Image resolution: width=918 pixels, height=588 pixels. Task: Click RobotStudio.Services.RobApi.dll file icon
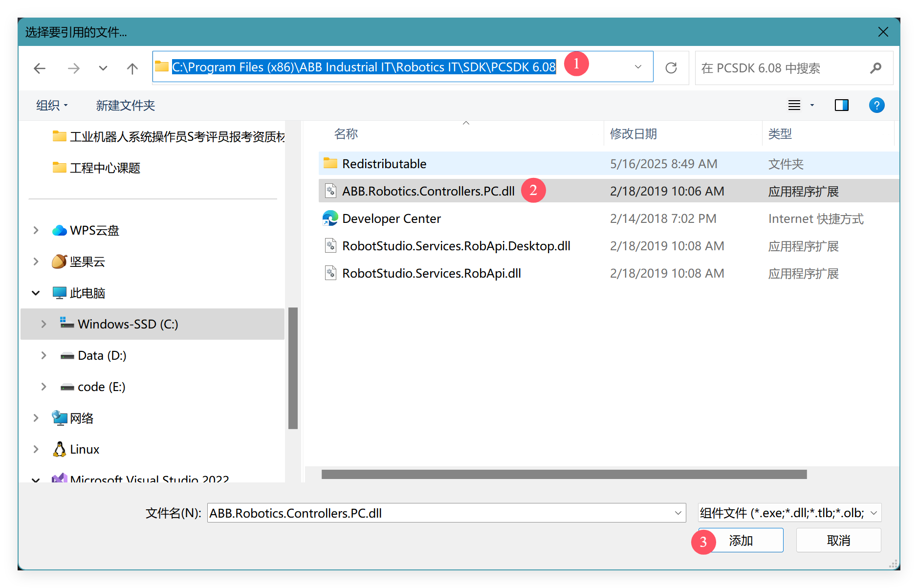point(330,273)
